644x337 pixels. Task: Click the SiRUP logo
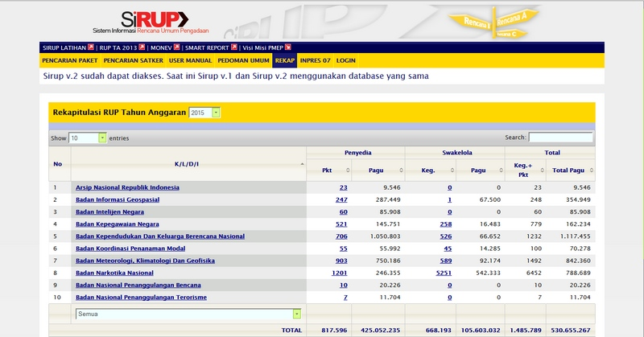coord(151,23)
